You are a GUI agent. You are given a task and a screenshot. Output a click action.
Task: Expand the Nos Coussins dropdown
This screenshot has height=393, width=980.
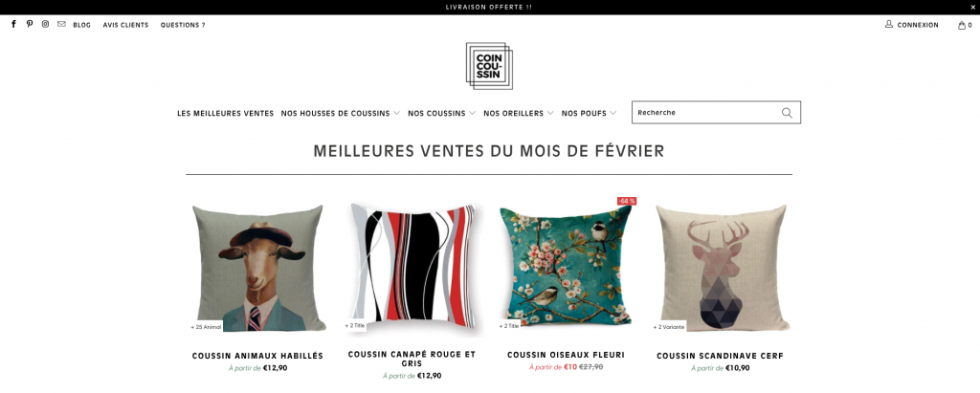point(441,113)
